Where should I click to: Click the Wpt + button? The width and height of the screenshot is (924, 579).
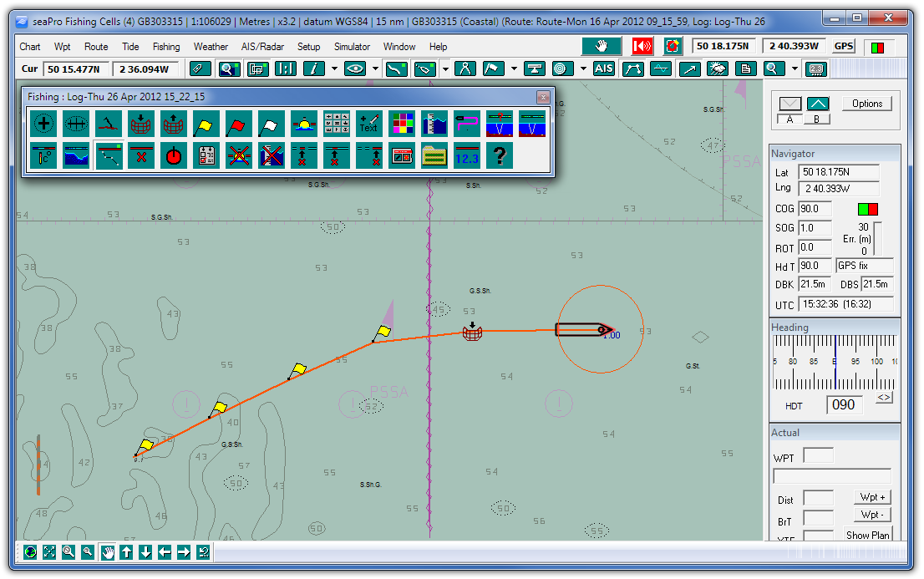click(872, 497)
